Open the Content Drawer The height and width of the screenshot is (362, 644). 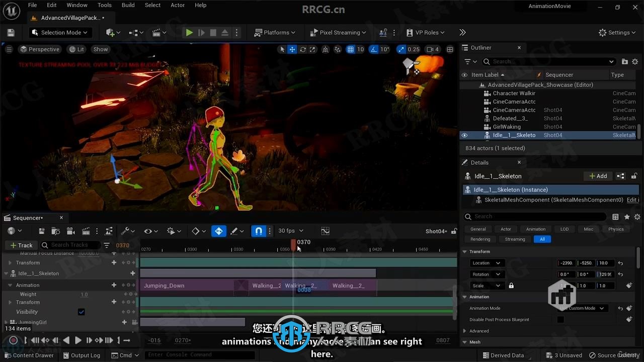click(x=28, y=355)
